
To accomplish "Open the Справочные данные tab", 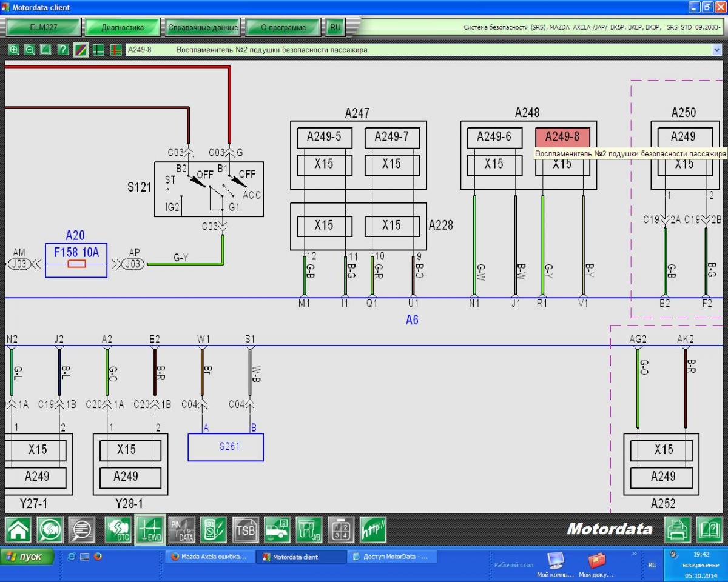I will pyautogui.click(x=203, y=27).
